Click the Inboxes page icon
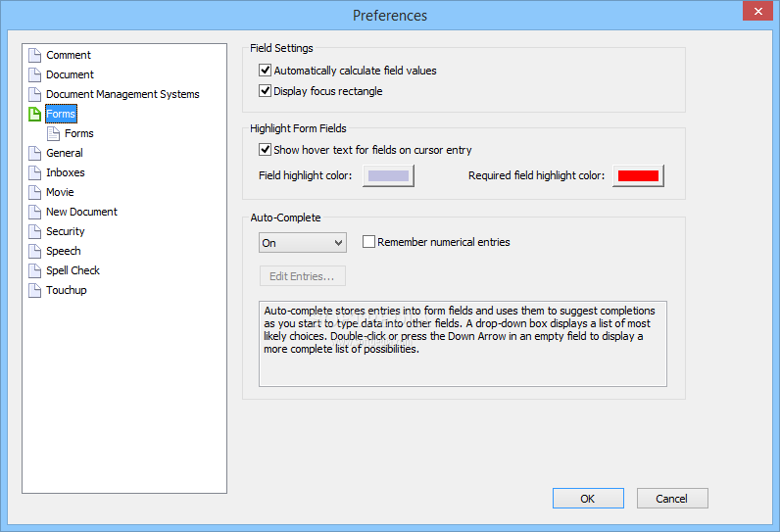The width and height of the screenshot is (780, 532). (35, 172)
